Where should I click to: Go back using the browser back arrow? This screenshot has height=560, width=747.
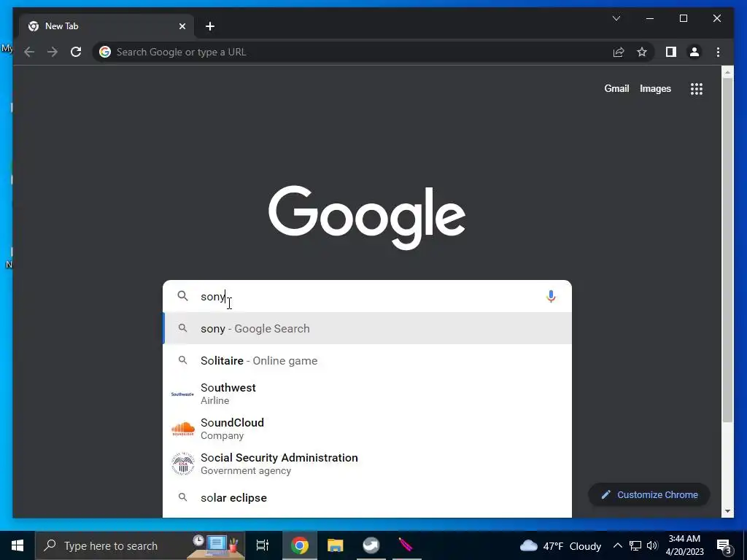point(29,52)
